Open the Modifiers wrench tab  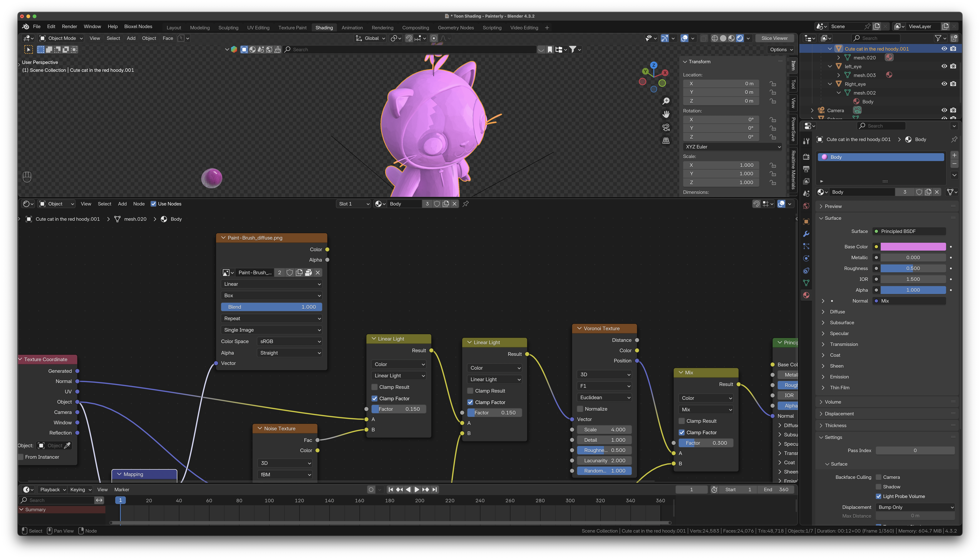click(806, 234)
